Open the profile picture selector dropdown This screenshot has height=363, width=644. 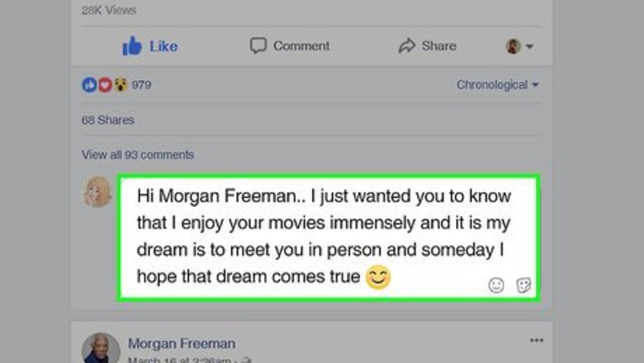(x=519, y=46)
